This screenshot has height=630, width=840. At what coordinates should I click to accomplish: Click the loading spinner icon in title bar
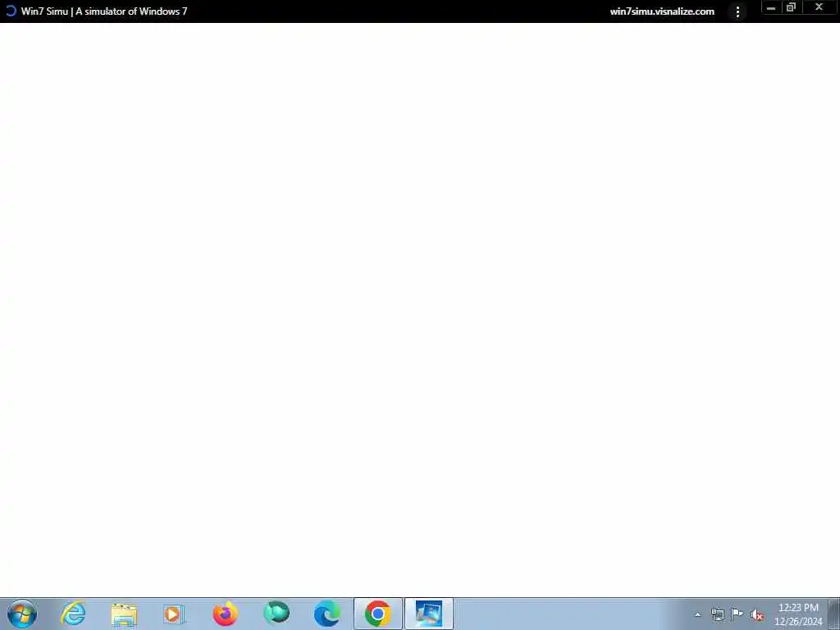pos(10,11)
